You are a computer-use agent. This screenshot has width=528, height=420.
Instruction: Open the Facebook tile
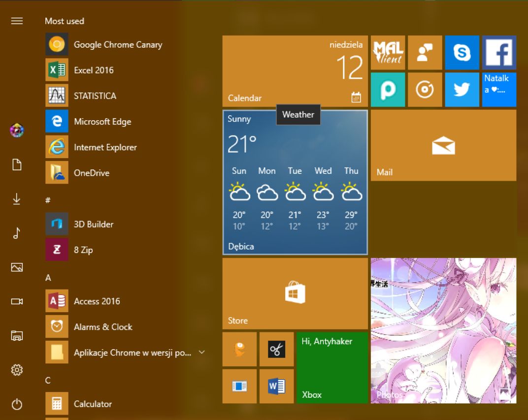tap(499, 53)
